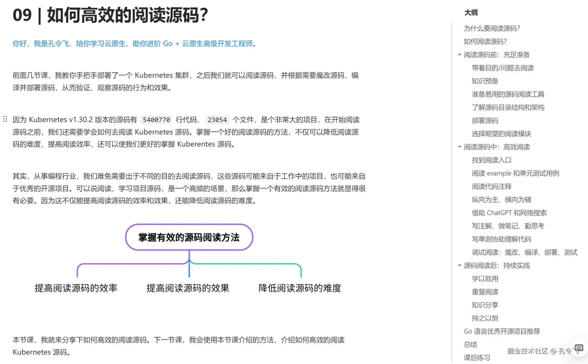Go to 带着目的/问题去阅读 section
The image size is (588, 364).
pos(503,68)
